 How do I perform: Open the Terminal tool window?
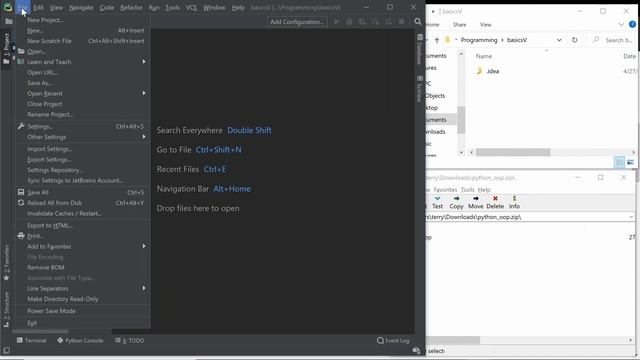pos(31,340)
